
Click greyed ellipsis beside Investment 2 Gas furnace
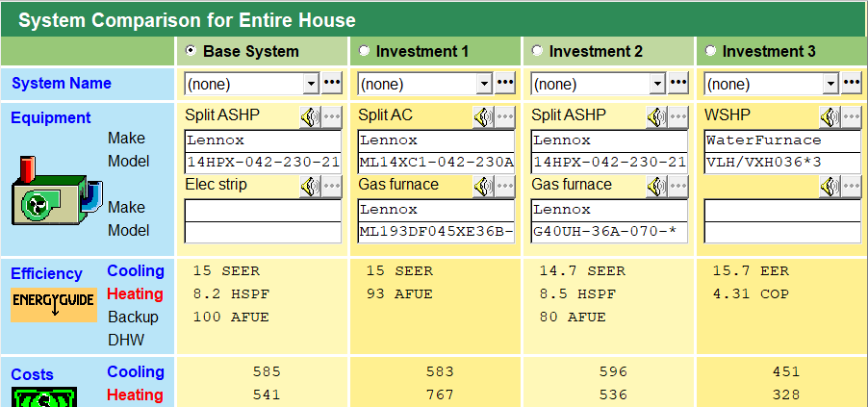pos(678,186)
